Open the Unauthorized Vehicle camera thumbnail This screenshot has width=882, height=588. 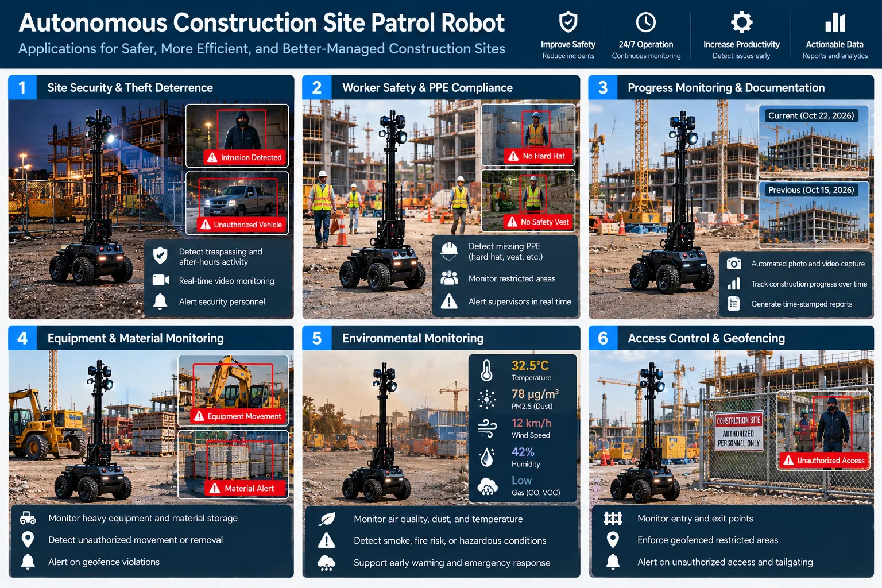click(x=237, y=203)
